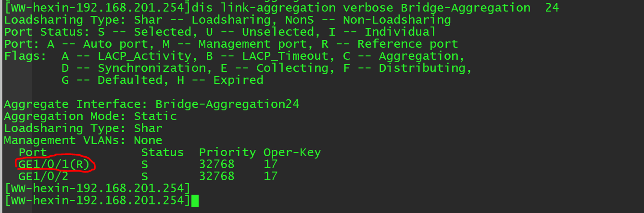Place cursor at the green terminal cursor block
Image resolution: width=644 pixels, height=213 pixels.
tap(195, 200)
